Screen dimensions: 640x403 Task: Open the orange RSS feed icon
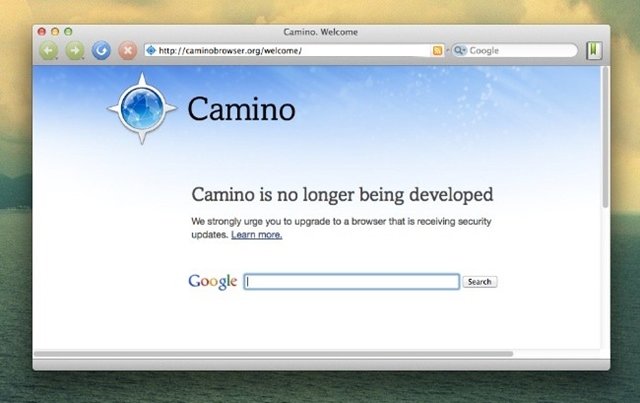(x=437, y=51)
